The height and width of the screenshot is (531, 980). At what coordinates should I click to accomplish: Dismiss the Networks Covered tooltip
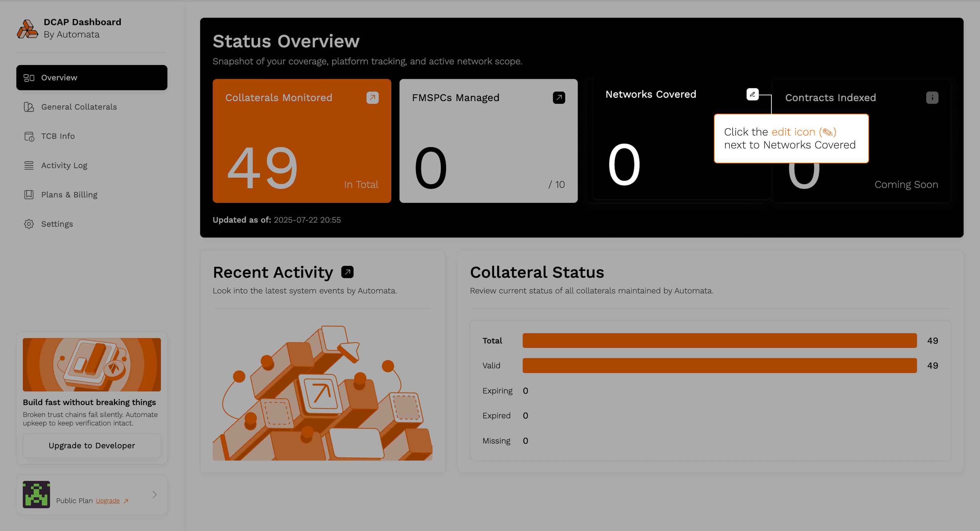click(791, 138)
